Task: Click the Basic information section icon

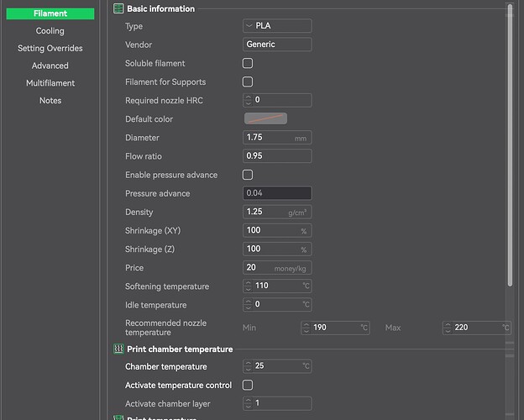Action: click(x=118, y=8)
